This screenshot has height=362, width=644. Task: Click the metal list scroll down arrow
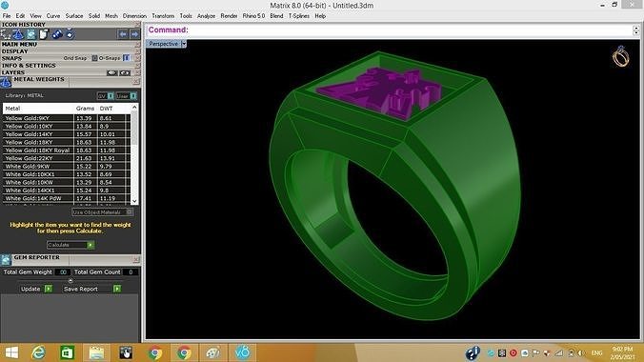[134, 201]
